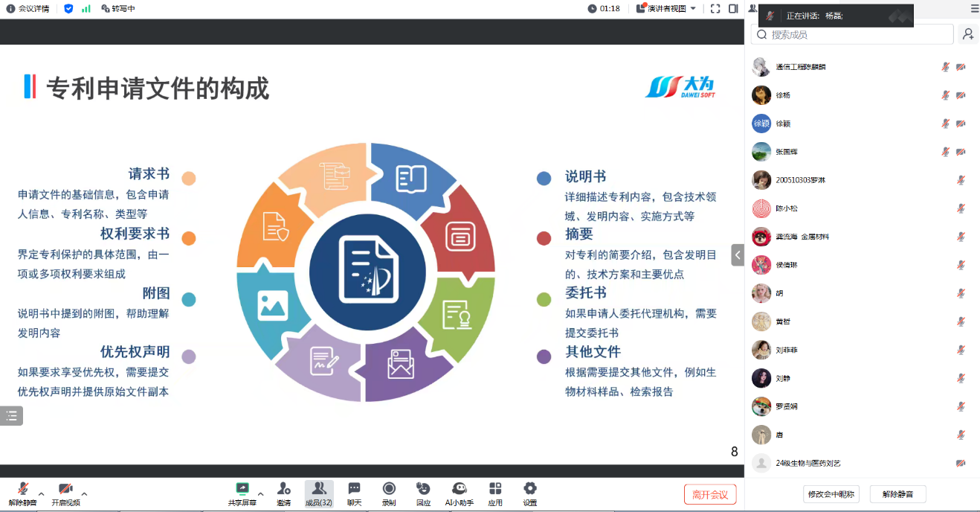The width and height of the screenshot is (980, 512).
Task: Open 设置 settings in the toolbar
Action: [529, 489]
